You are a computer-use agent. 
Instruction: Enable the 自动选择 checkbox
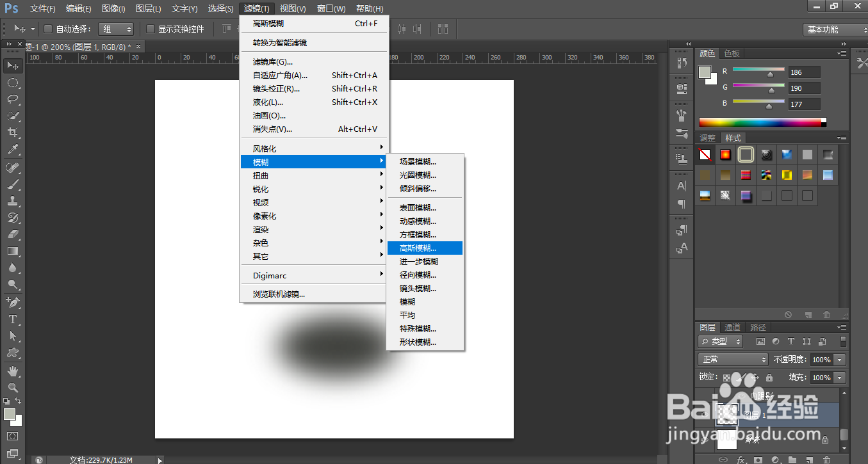pyautogui.click(x=47, y=29)
